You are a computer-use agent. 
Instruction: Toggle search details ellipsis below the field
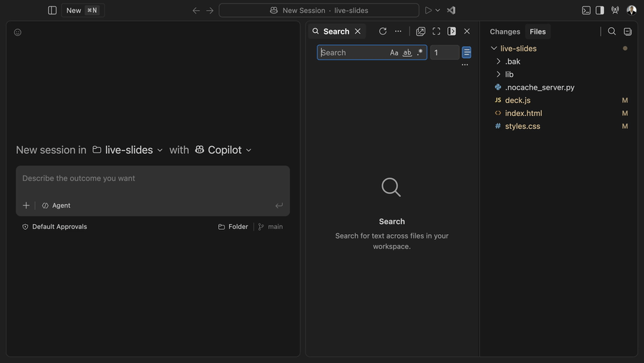465,65
